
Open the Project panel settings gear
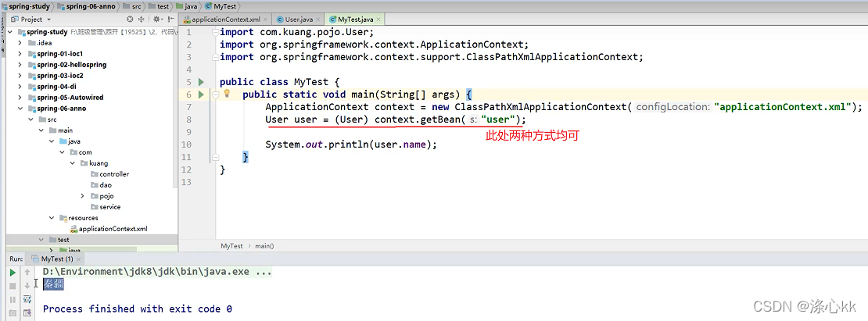pyautogui.click(x=156, y=20)
